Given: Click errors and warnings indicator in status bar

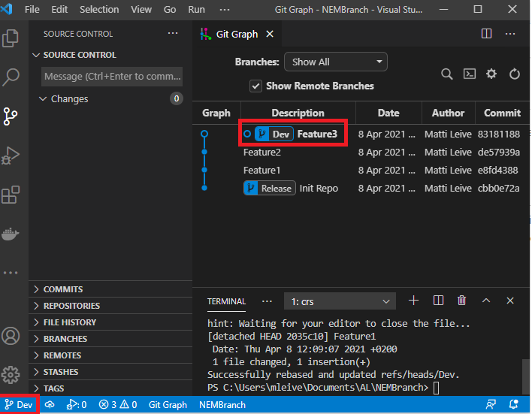Looking at the screenshot, I should [x=118, y=405].
